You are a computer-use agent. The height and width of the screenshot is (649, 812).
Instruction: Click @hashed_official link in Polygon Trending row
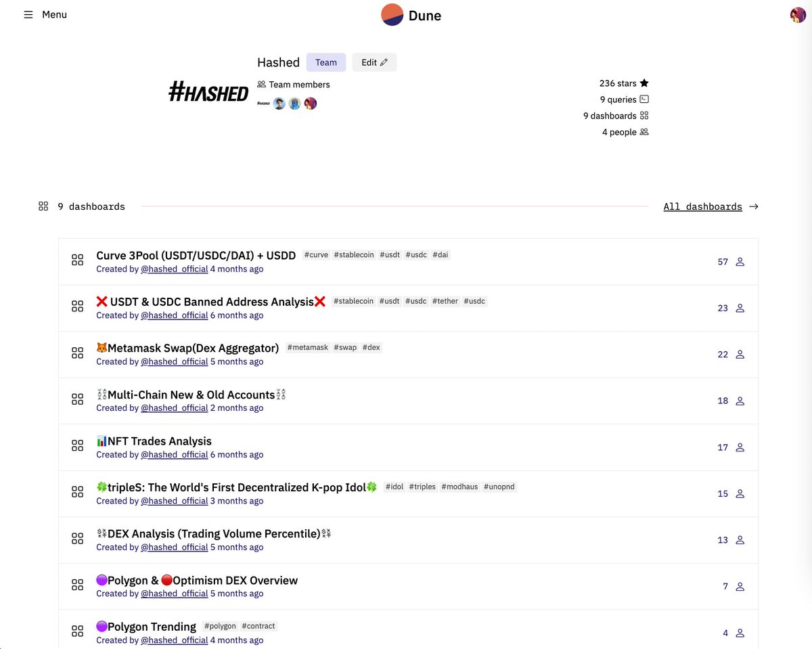pyautogui.click(x=175, y=640)
